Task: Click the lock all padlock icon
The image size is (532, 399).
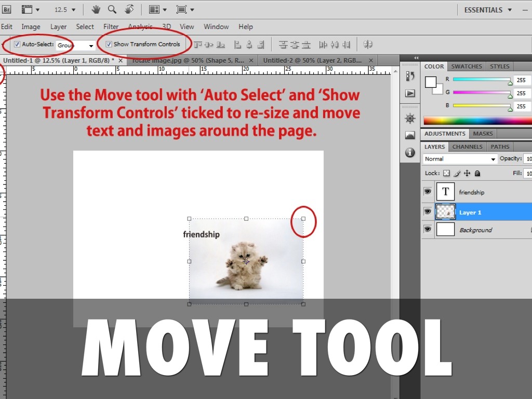Action: 477,174
